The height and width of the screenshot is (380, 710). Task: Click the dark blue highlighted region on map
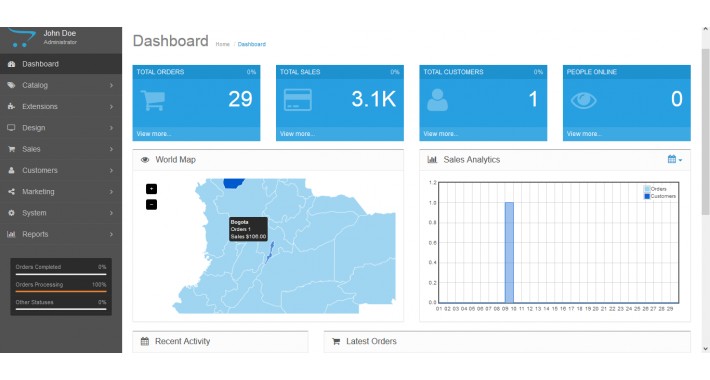pos(234,183)
